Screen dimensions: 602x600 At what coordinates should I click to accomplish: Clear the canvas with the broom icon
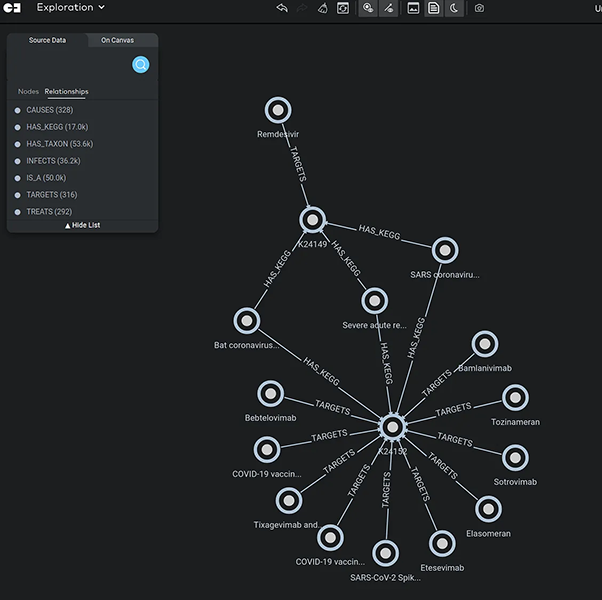322,8
